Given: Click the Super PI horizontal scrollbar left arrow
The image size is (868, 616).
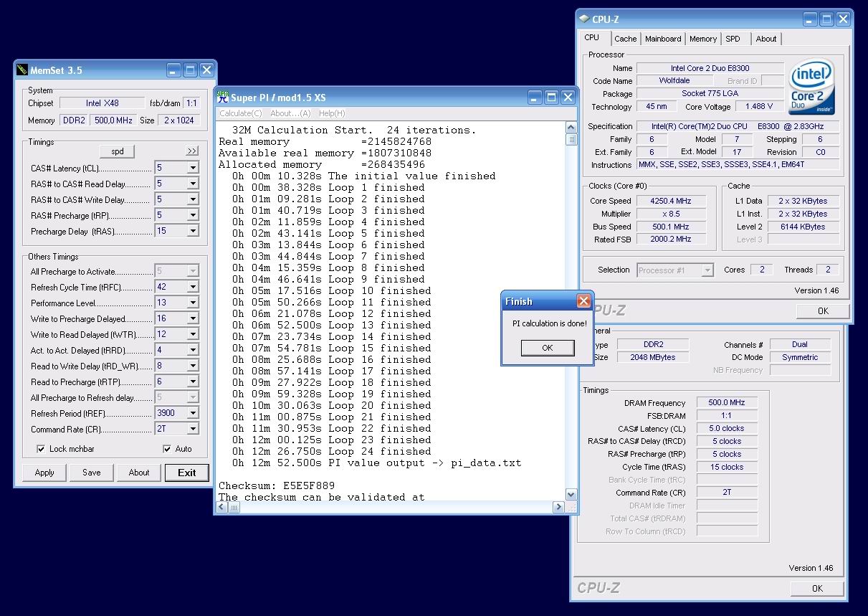Looking at the screenshot, I should click(223, 506).
